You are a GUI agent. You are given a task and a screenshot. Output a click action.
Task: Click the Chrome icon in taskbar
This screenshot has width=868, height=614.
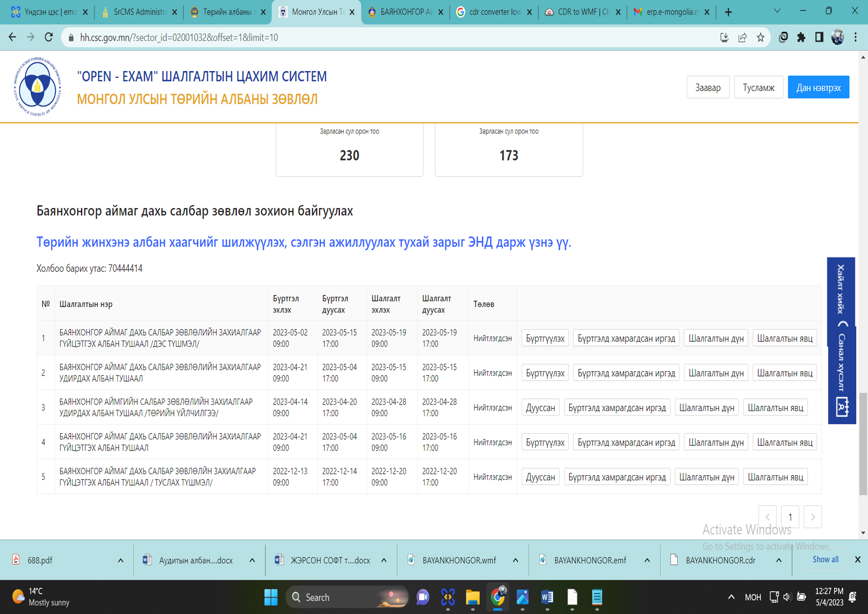point(498,597)
